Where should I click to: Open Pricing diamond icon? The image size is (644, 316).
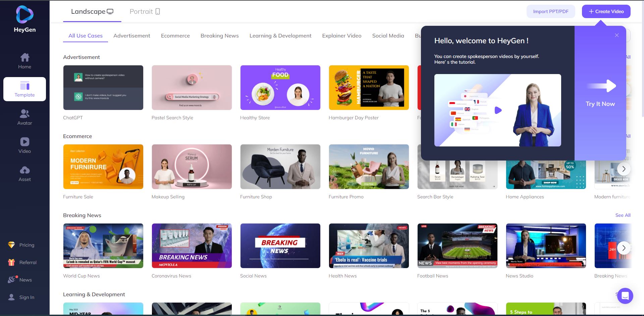pyautogui.click(x=11, y=245)
